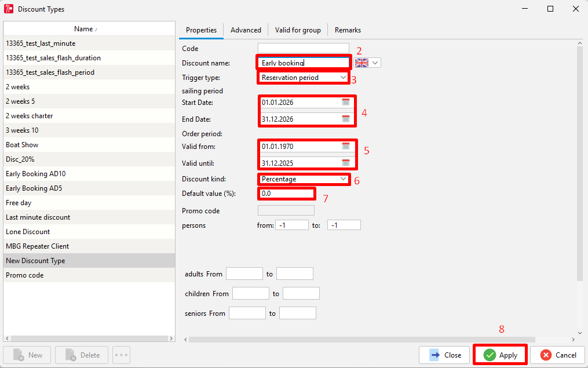Open the Valid until calendar picker
The image size is (588, 368).
(345, 163)
